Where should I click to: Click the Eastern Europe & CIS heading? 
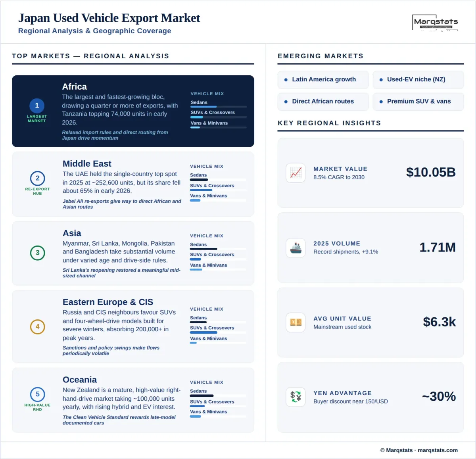(x=108, y=302)
